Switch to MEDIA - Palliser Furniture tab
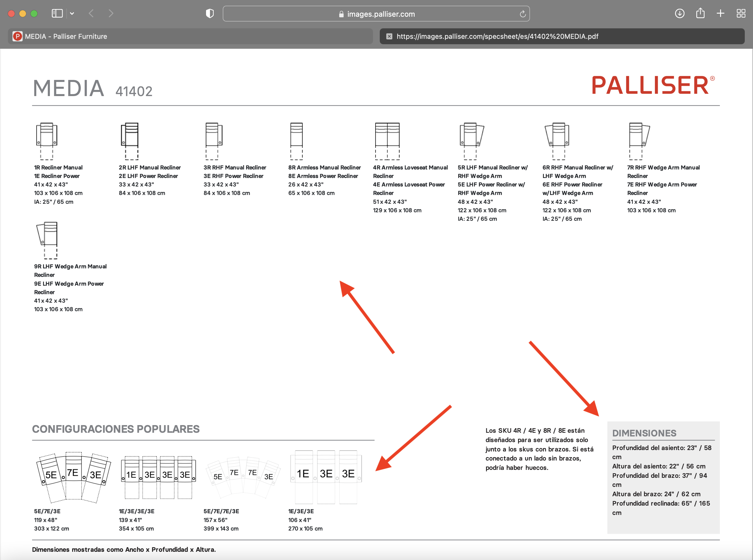 (190, 36)
